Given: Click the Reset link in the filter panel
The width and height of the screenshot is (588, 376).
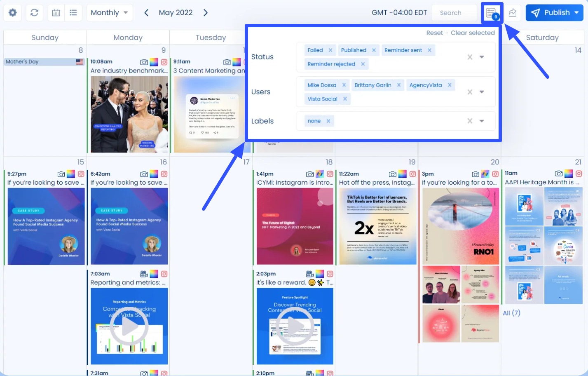Looking at the screenshot, I should coord(434,33).
